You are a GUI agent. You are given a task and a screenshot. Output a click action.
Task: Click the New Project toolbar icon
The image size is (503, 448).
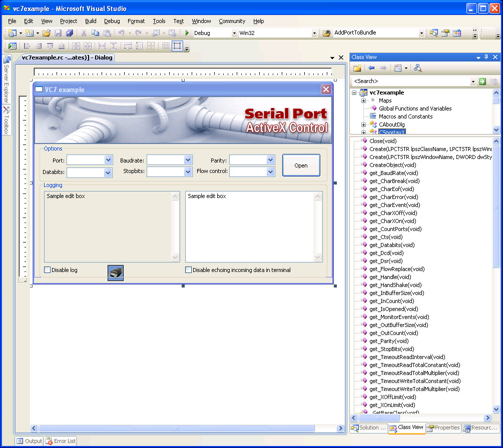click(12, 32)
